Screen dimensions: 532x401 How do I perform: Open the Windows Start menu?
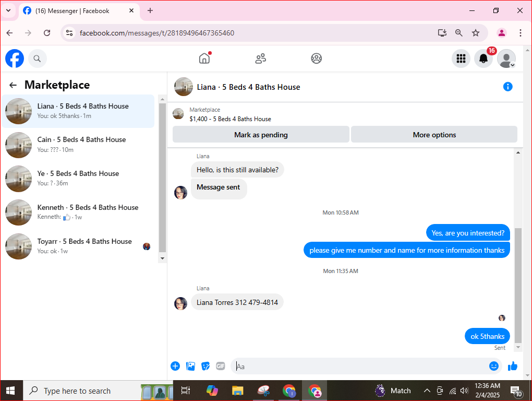pyautogui.click(x=10, y=391)
